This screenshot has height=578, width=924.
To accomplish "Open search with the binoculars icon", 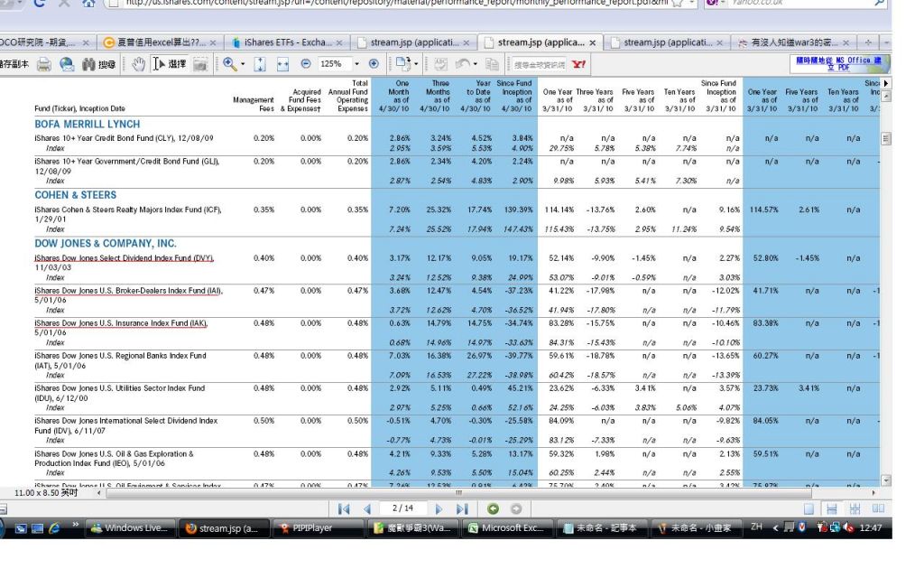I will click(97, 64).
